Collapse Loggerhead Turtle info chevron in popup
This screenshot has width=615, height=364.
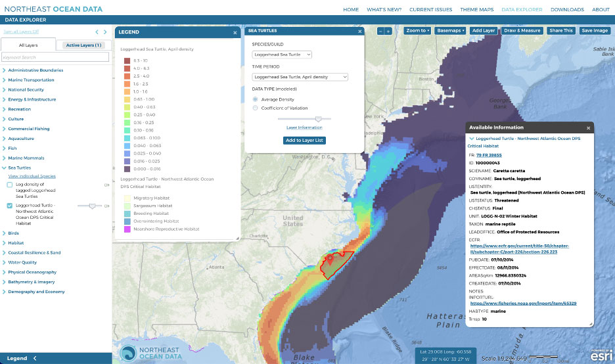[x=472, y=139]
